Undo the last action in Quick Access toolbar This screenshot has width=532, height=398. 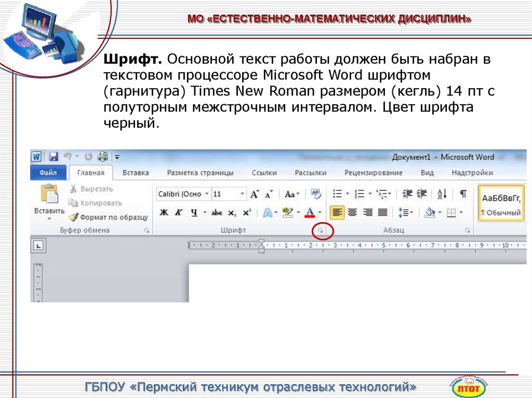click(68, 156)
